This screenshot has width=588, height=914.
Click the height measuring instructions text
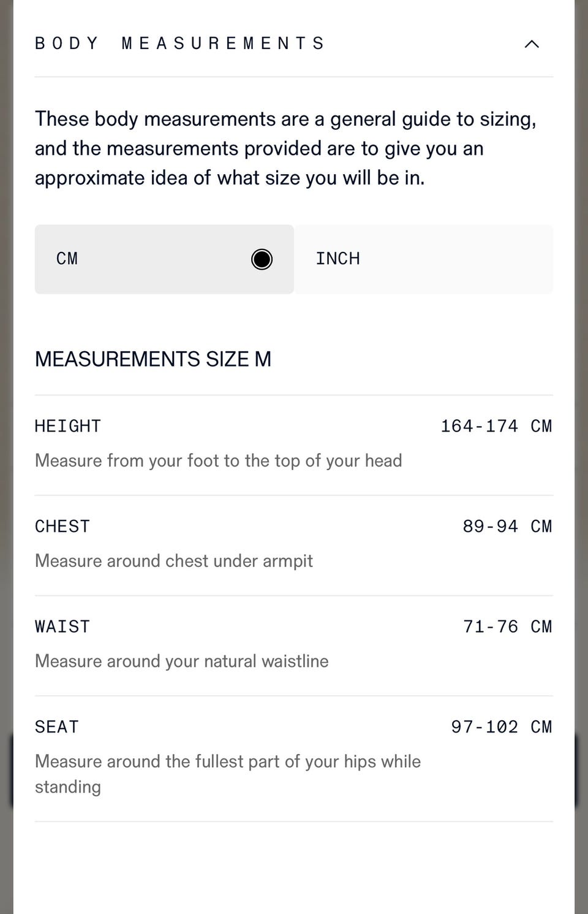218,460
